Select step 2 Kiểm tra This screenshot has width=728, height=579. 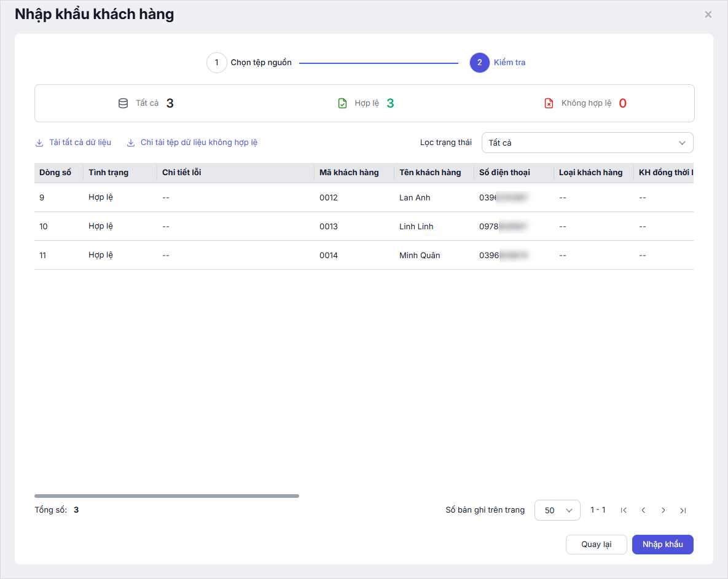[479, 63]
